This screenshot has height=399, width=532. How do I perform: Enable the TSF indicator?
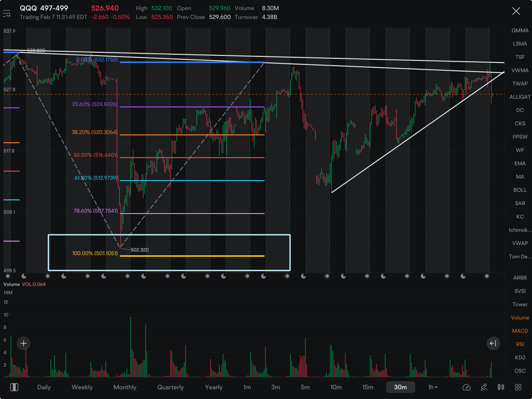pos(520,57)
